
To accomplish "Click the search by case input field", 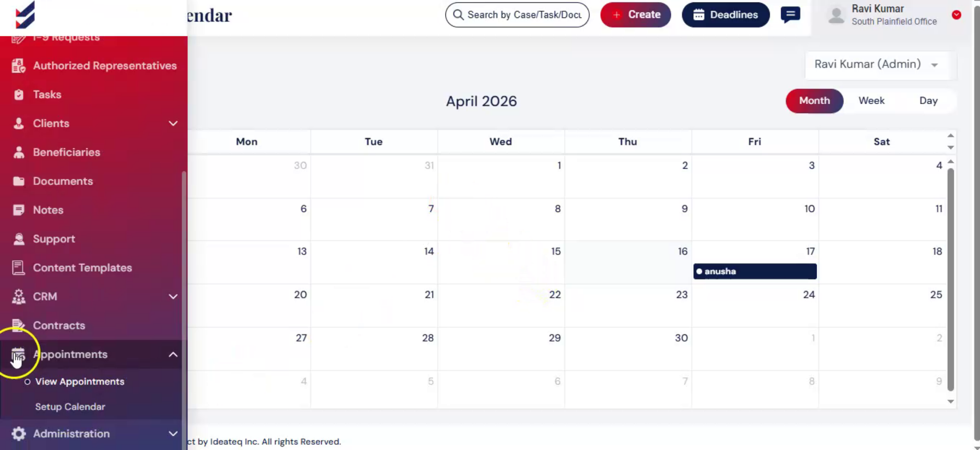I will 517,15.
